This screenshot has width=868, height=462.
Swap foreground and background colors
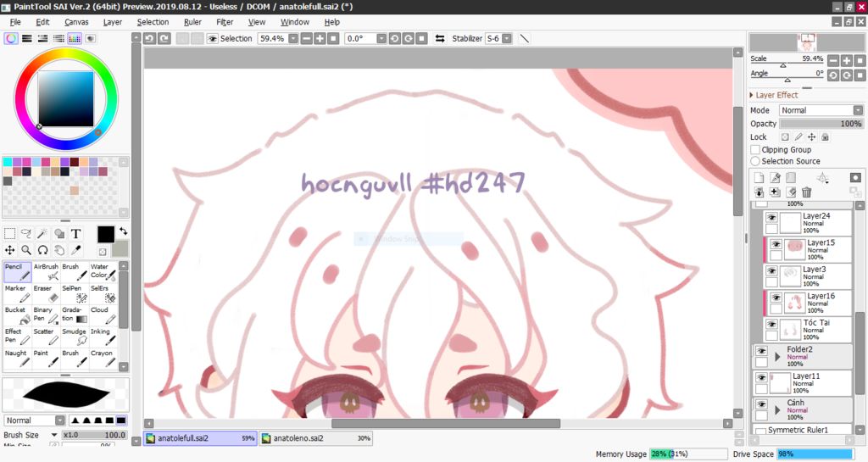click(123, 231)
